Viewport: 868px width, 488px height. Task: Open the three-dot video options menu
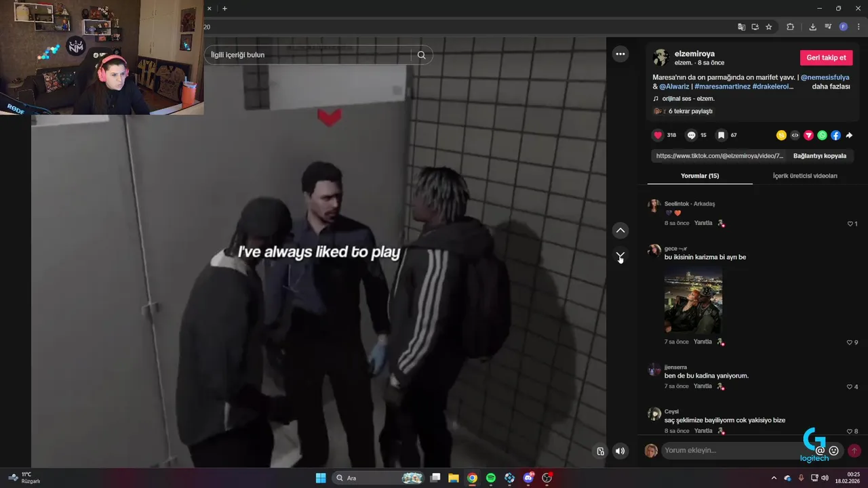coord(620,54)
